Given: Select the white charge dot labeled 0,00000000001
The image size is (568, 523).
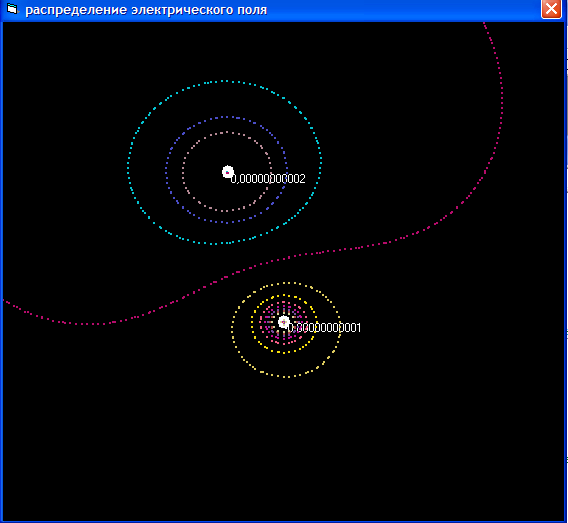Looking at the screenshot, I should pyautogui.click(x=284, y=322).
